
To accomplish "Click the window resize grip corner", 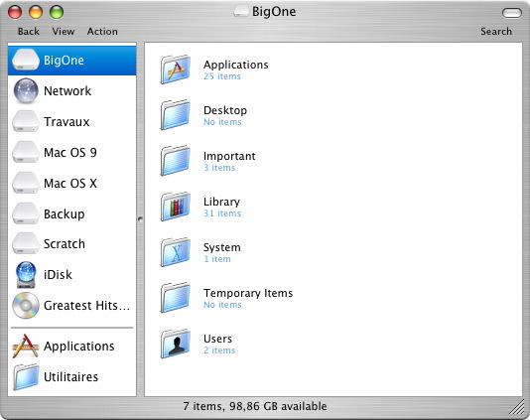I will click(x=517, y=407).
